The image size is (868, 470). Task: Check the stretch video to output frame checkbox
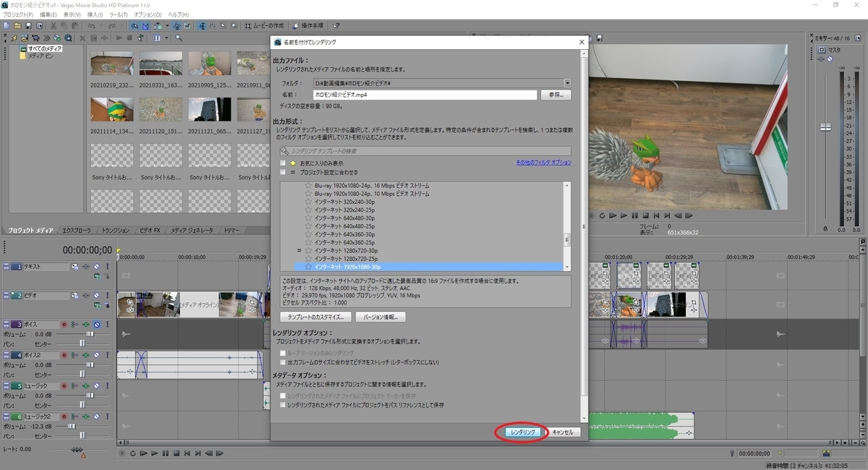(x=283, y=362)
